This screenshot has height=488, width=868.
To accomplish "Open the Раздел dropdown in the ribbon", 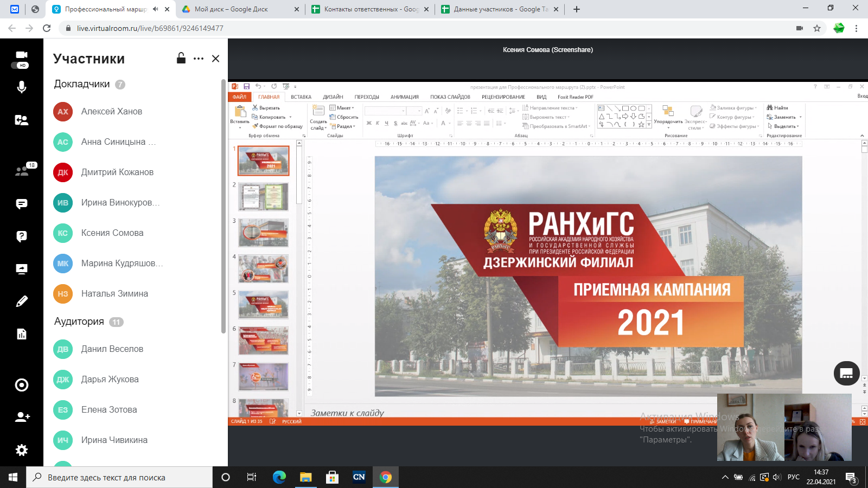I will click(342, 126).
